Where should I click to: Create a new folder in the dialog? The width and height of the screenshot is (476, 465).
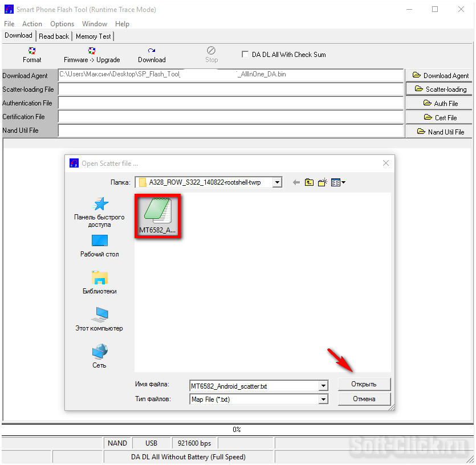click(322, 182)
